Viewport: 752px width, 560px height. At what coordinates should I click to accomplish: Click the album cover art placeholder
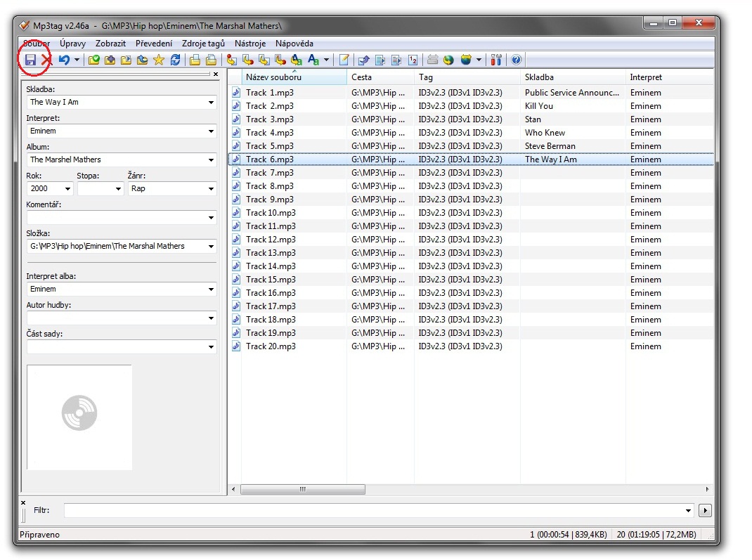79,417
